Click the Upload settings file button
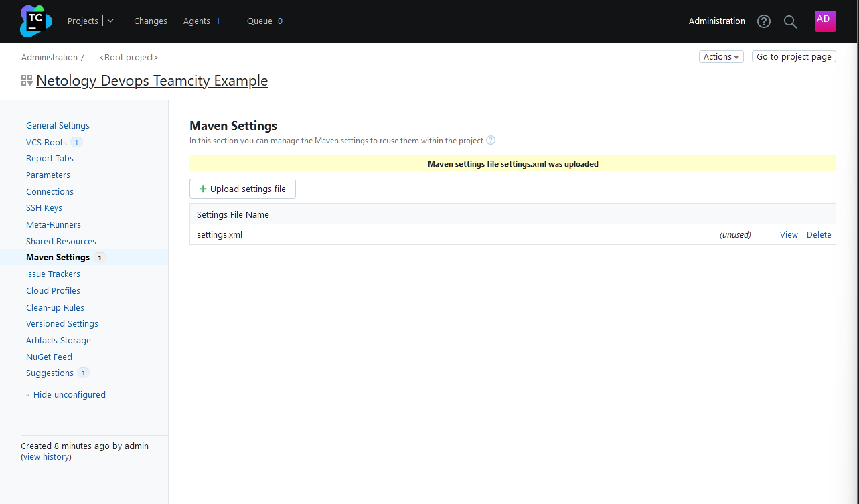This screenshot has height=504, width=859. (x=242, y=189)
